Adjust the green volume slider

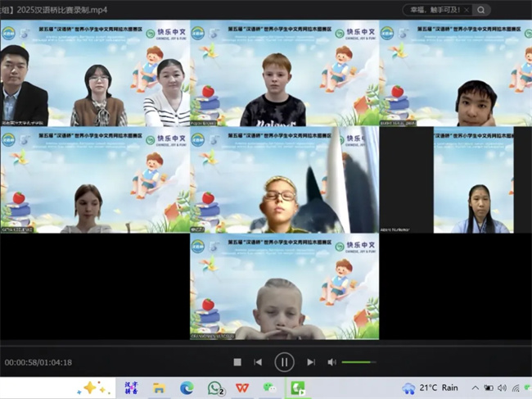point(358,362)
